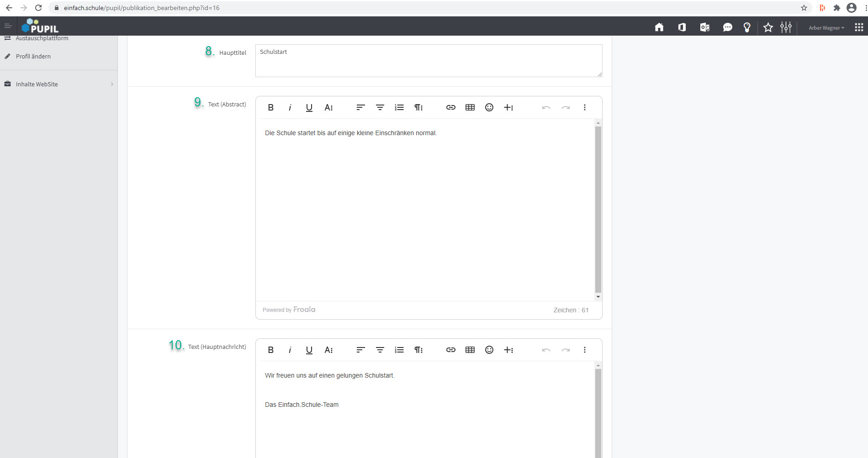Image resolution: width=868 pixels, height=458 pixels.
Task: Open more rich insert options in Hauptnachricht editor
Action: coord(508,350)
